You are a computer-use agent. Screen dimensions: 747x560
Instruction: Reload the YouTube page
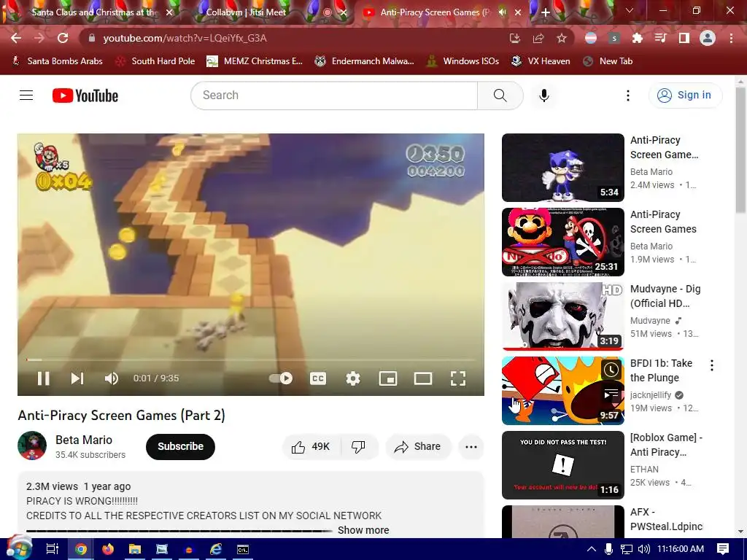pyautogui.click(x=63, y=38)
